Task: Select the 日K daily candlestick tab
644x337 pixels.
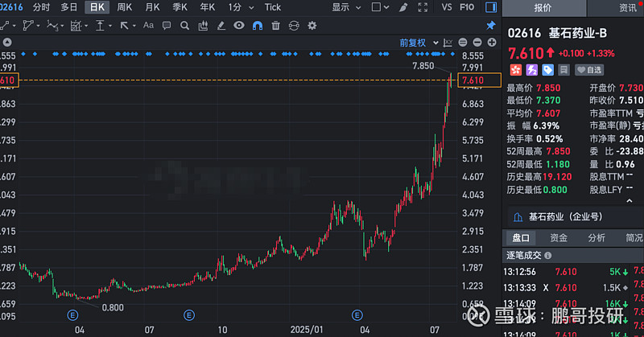Action: click(x=97, y=7)
